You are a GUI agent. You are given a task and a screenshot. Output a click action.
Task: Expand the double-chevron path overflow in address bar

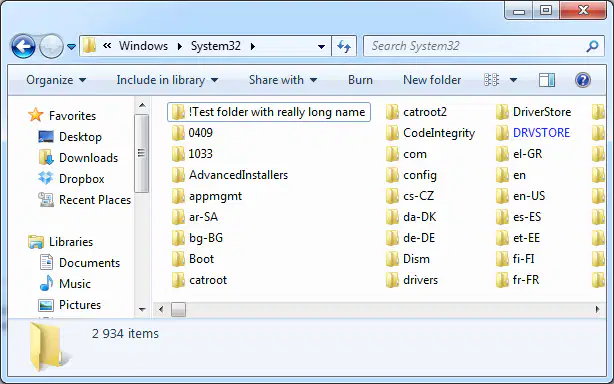[x=107, y=46]
